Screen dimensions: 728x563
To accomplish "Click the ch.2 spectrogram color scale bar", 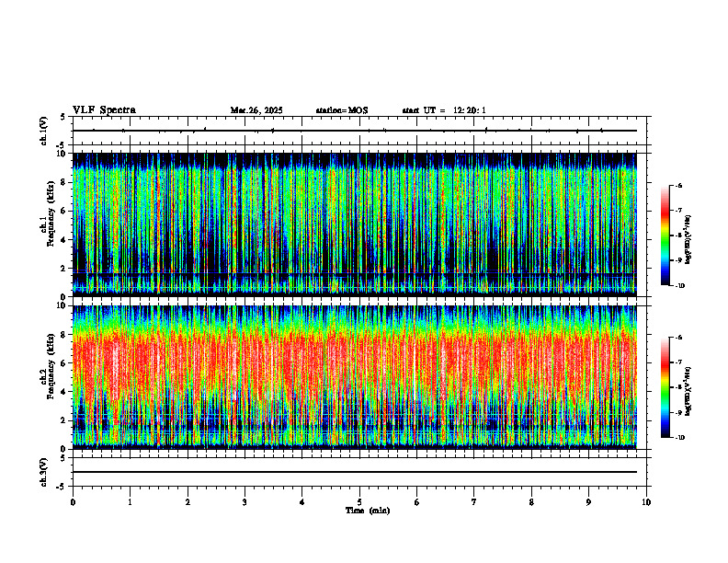I will [x=665, y=387].
